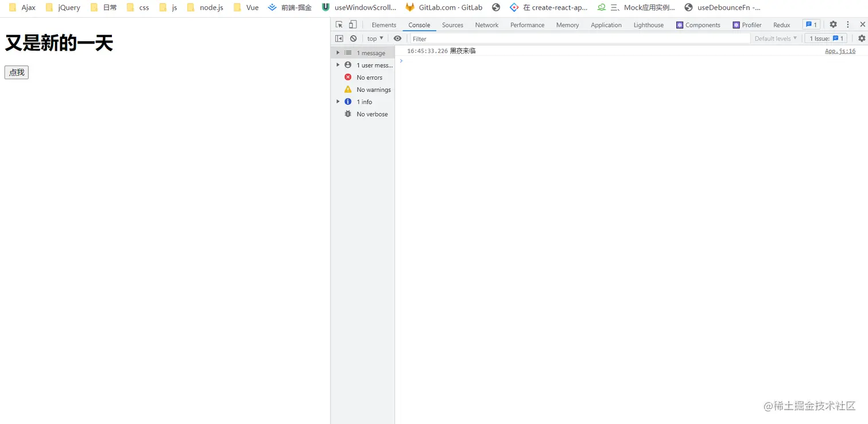Open the 1 Issue button
868x424 pixels.
(826, 38)
